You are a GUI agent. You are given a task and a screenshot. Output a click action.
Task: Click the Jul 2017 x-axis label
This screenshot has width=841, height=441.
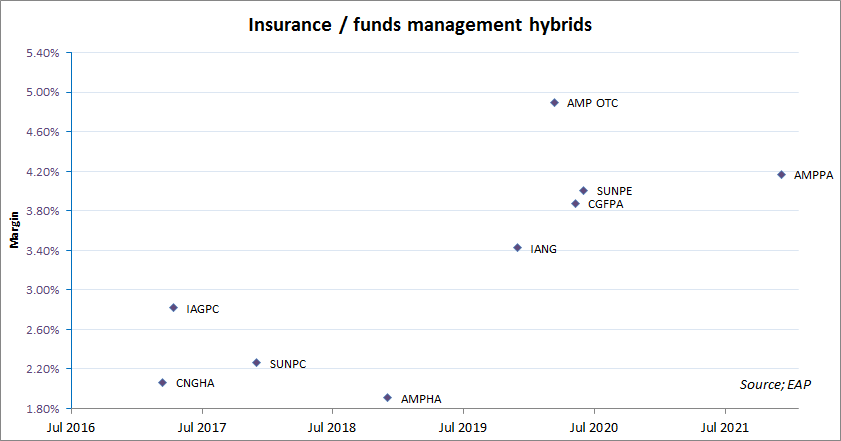click(x=202, y=428)
